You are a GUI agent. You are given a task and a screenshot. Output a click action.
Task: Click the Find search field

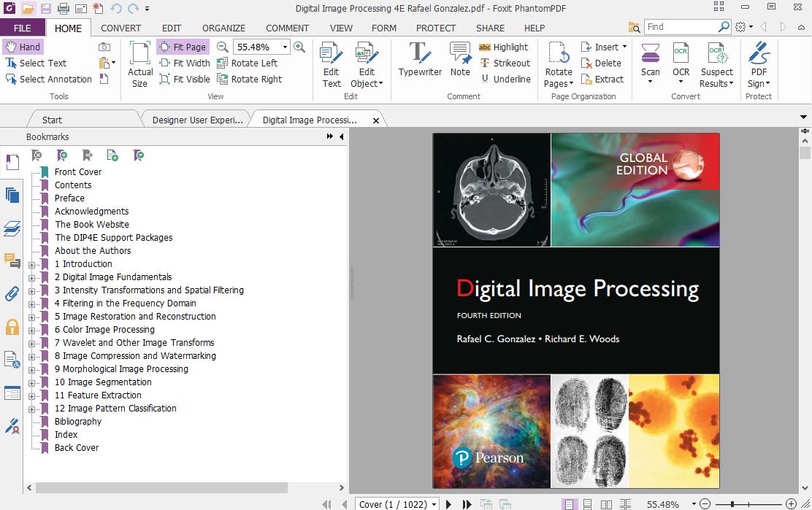681,27
